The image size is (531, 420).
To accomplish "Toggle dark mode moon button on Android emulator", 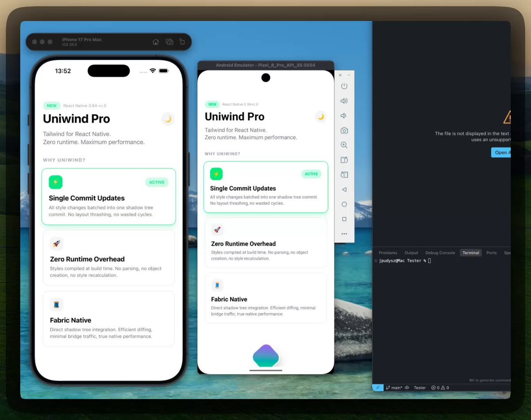I will click(x=321, y=117).
